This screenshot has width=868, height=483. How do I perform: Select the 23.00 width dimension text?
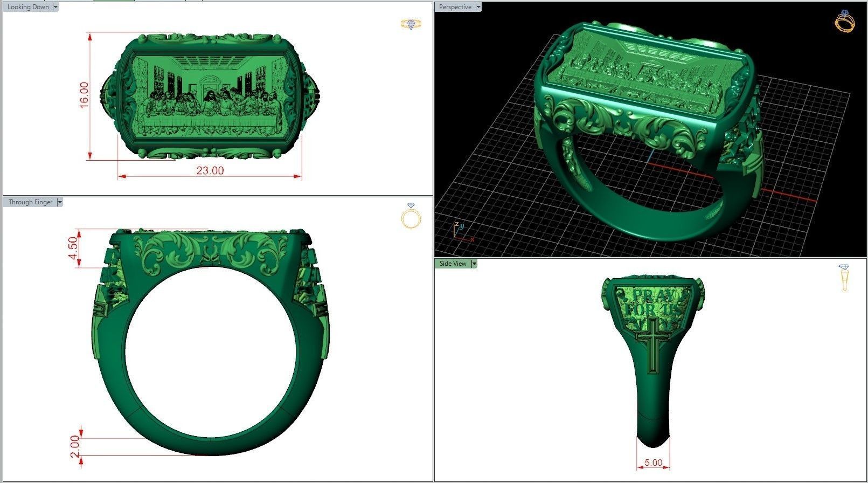[x=210, y=170]
